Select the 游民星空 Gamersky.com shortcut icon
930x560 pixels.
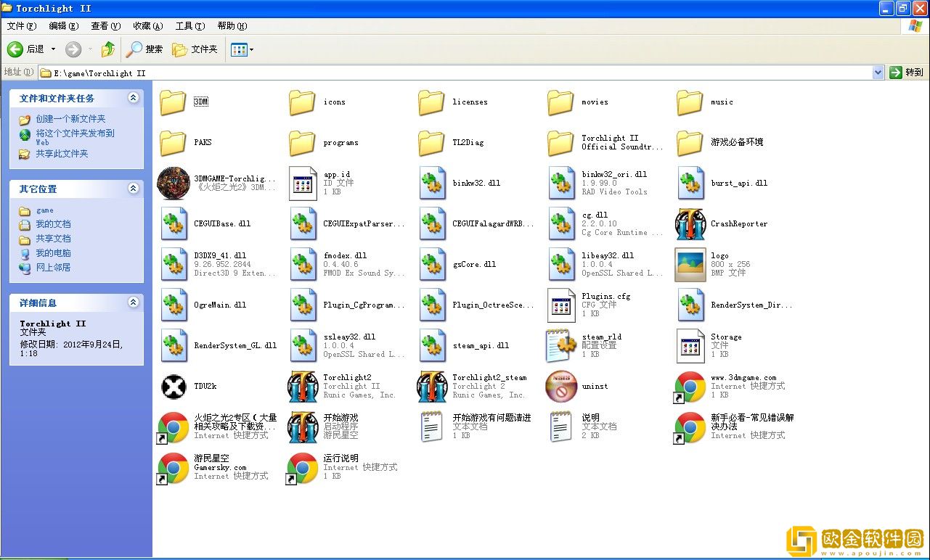click(173, 468)
